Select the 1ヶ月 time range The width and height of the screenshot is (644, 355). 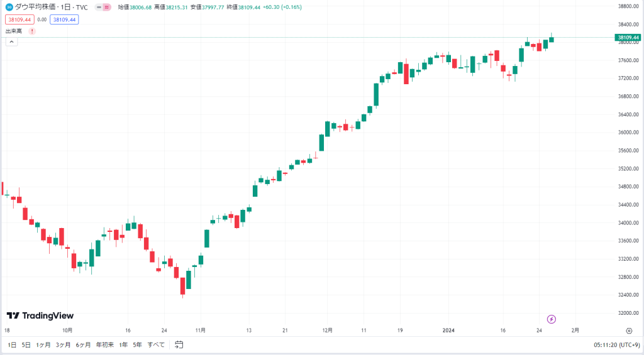[x=43, y=345]
